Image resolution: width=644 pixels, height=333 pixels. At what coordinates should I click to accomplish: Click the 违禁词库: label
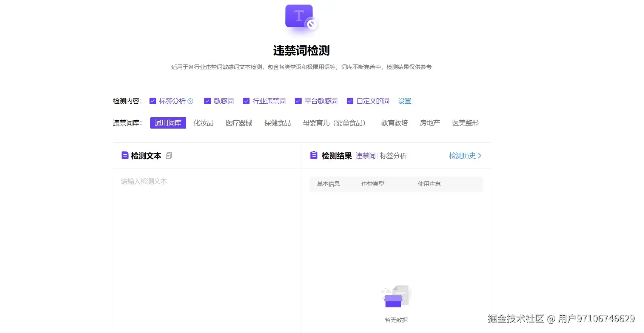[128, 123]
